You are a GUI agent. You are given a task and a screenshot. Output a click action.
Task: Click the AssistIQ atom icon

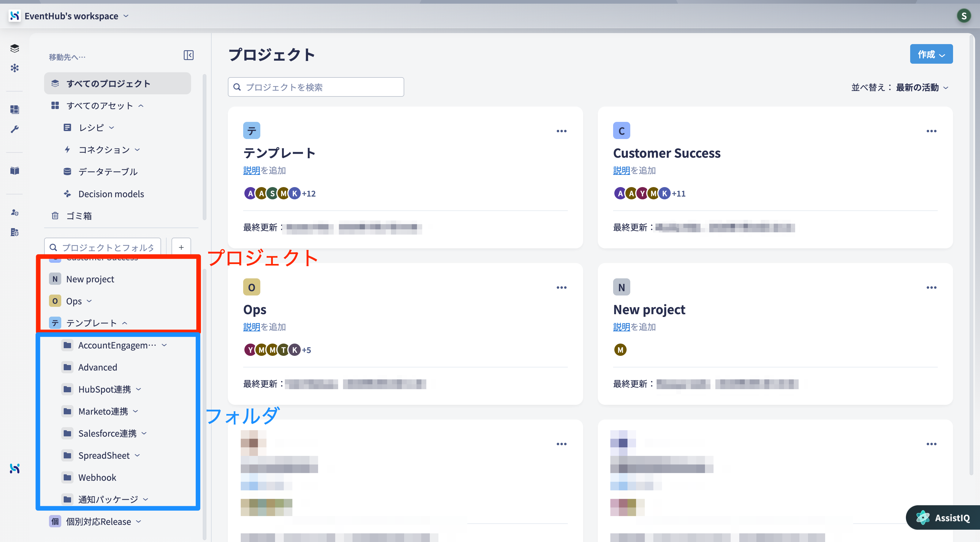tap(922, 517)
